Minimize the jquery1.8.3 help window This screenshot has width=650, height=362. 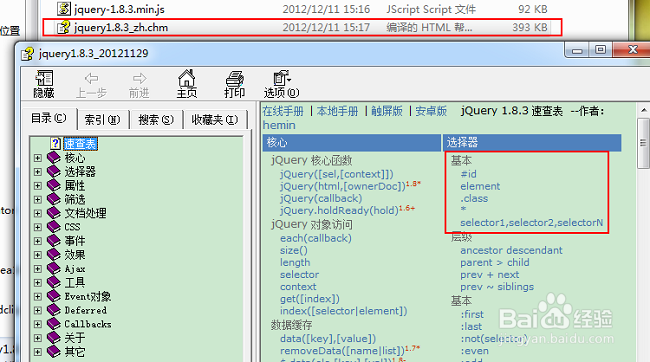click(x=577, y=50)
